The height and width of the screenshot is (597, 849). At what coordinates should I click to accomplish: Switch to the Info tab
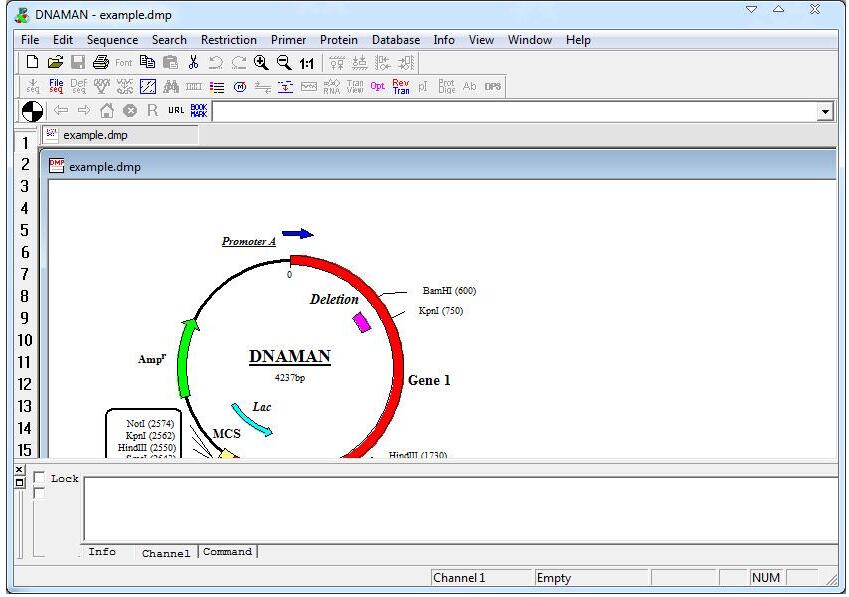click(x=102, y=552)
